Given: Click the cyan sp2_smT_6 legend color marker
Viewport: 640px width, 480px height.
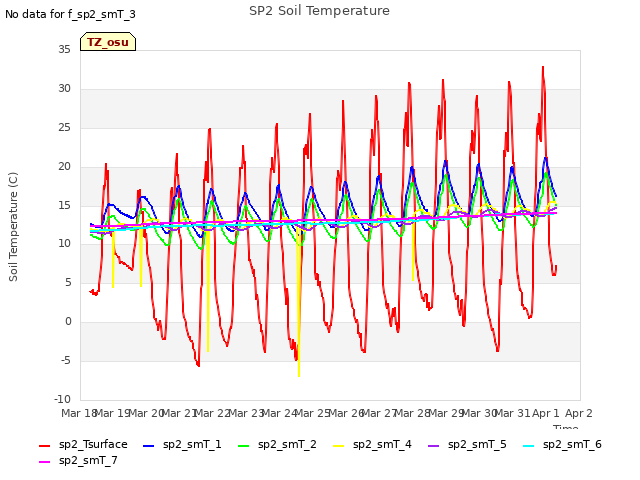Looking at the screenshot, I should coord(529,446).
